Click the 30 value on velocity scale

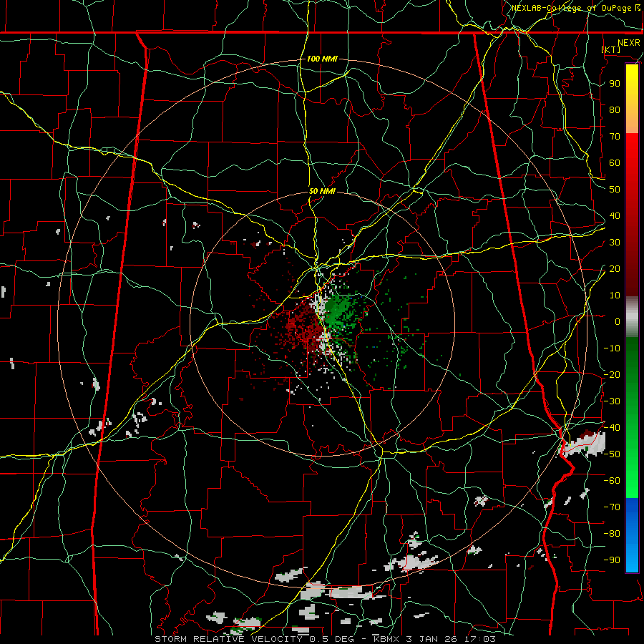click(615, 243)
